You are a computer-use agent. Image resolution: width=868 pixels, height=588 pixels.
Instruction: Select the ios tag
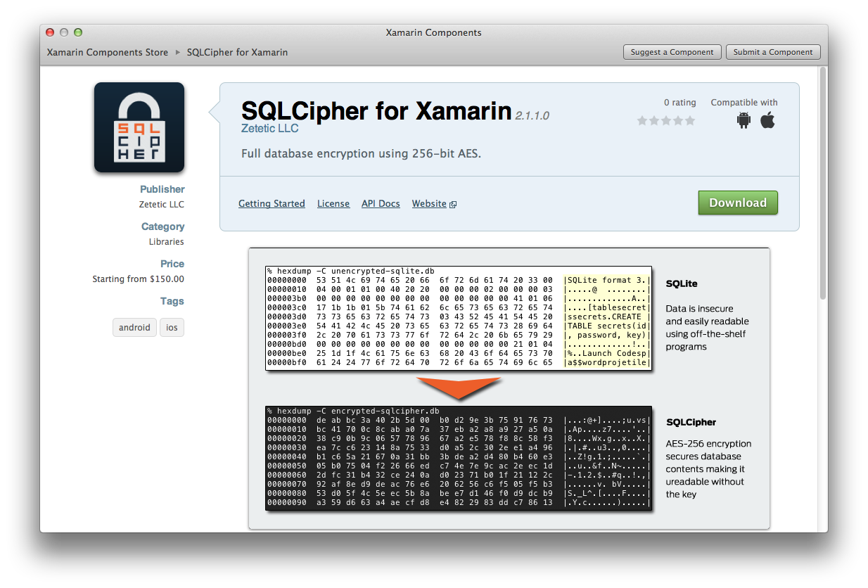click(172, 328)
